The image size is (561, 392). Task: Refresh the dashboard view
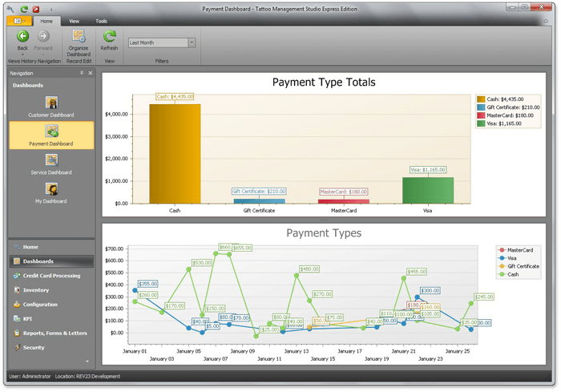coord(109,36)
